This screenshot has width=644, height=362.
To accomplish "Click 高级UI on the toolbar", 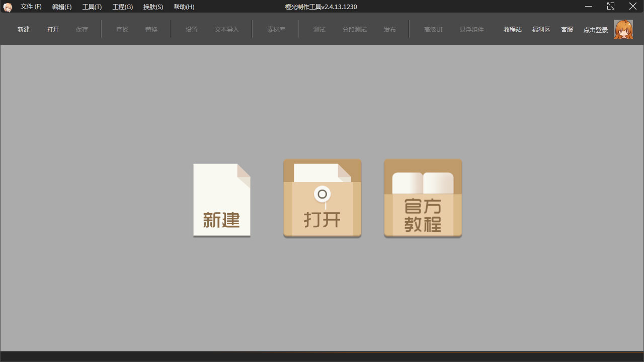I will (433, 29).
